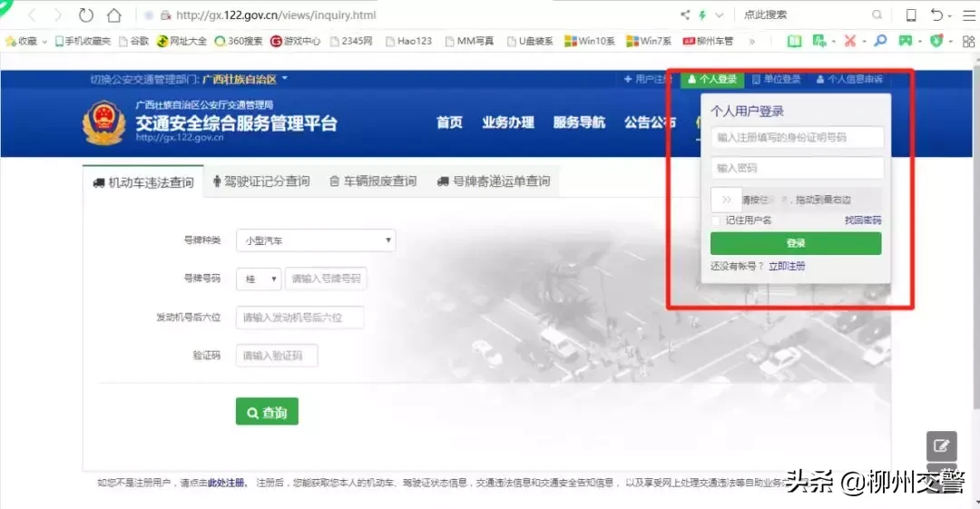Select the 驾驶证记分查询 tab
This screenshot has height=509, width=980.
(x=261, y=181)
